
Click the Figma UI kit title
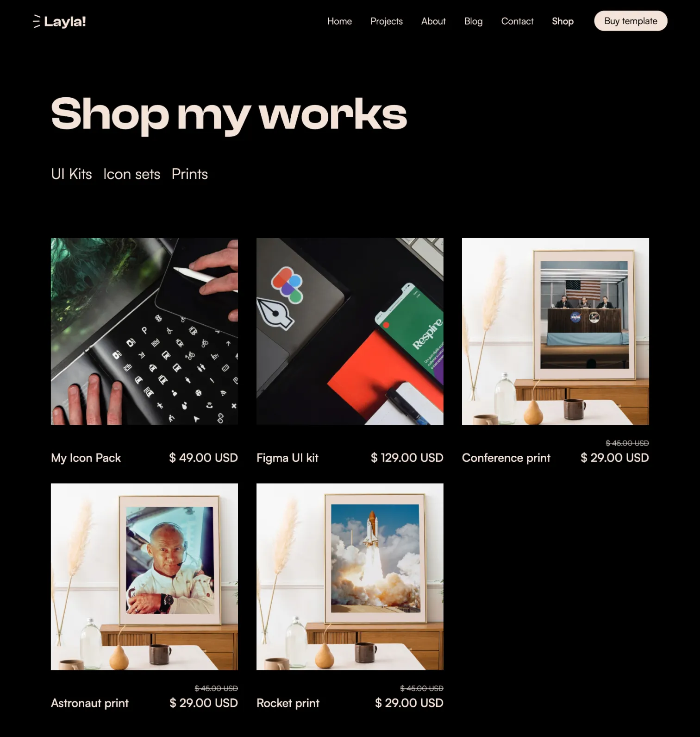[287, 458]
